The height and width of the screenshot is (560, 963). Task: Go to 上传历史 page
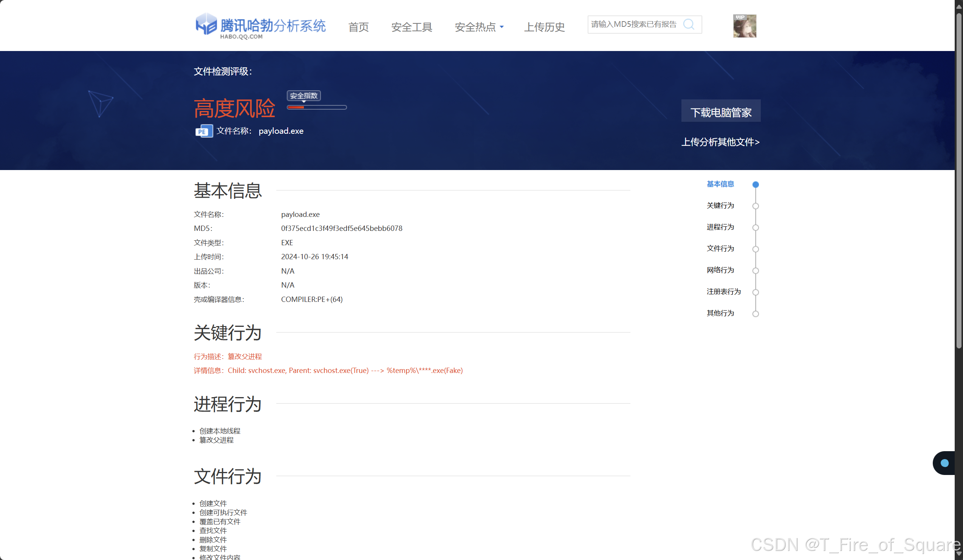click(544, 27)
